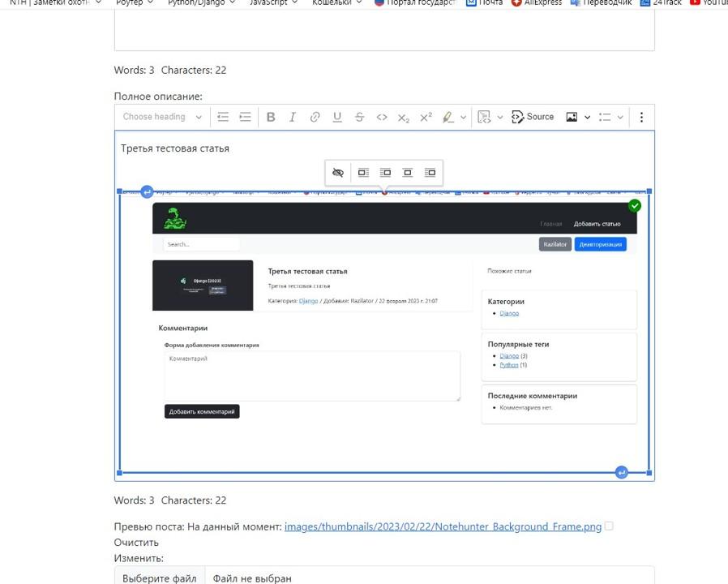The width and height of the screenshot is (728, 584).
Task: Click the top-right image resize handle
Action: pos(649,191)
